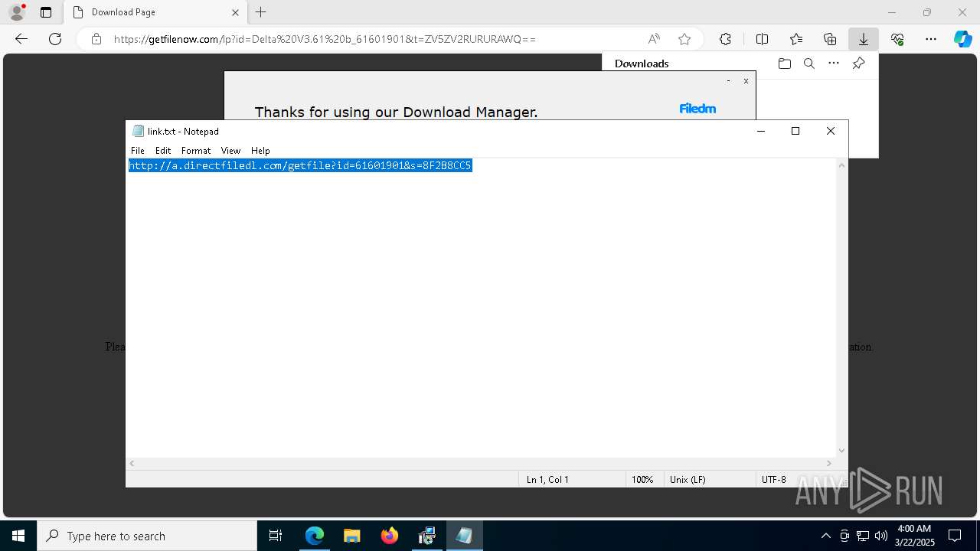The width and height of the screenshot is (980, 551).
Task: Open Notepad Format menu
Action: 196,151
